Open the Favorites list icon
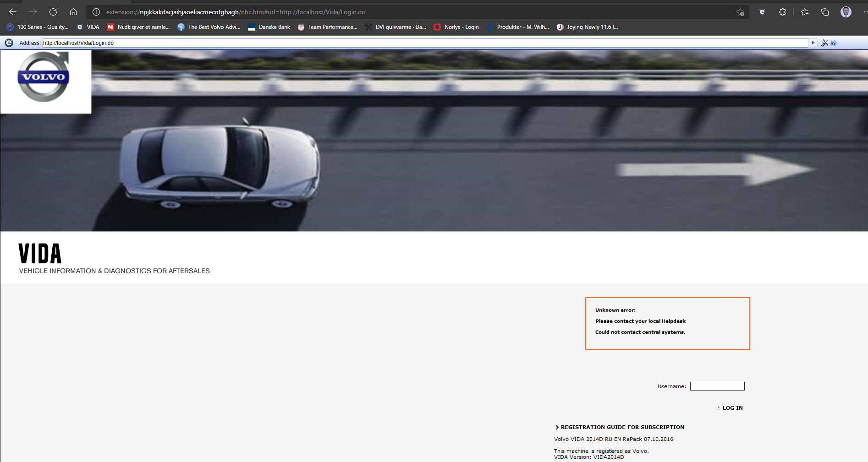 (x=805, y=12)
